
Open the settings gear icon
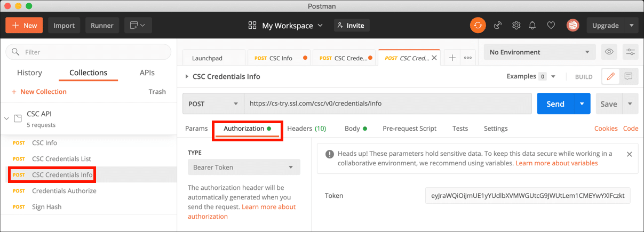tap(516, 25)
